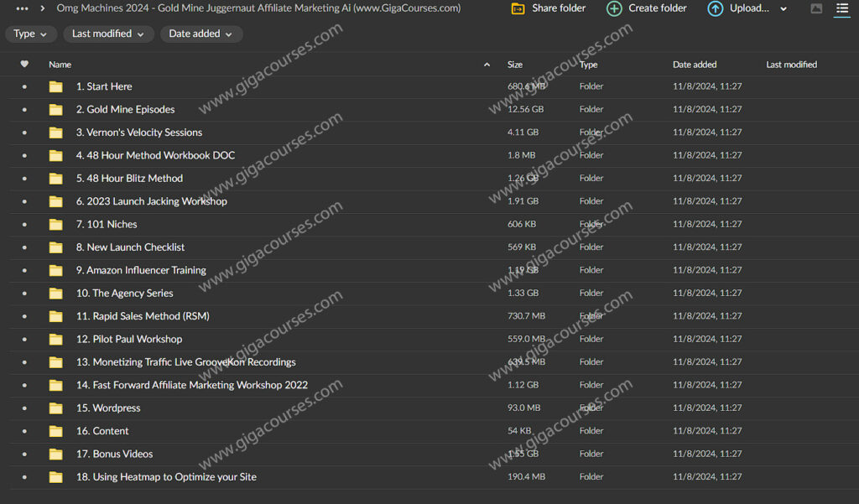The image size is (859, 504).
Task: Click the favorite heart column header icon
Action: click(24, 65)
